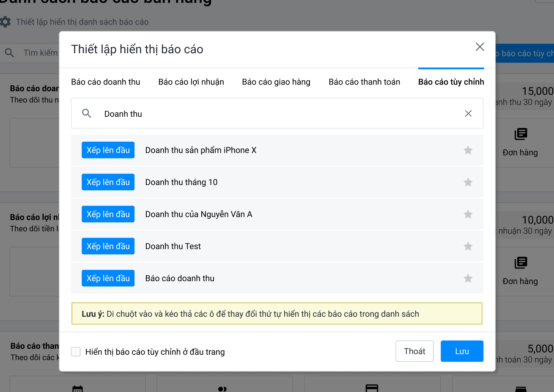Switch to the Báo cáo doanh thu tab
This screenshot has width=554, height=392.
(106, 82)
